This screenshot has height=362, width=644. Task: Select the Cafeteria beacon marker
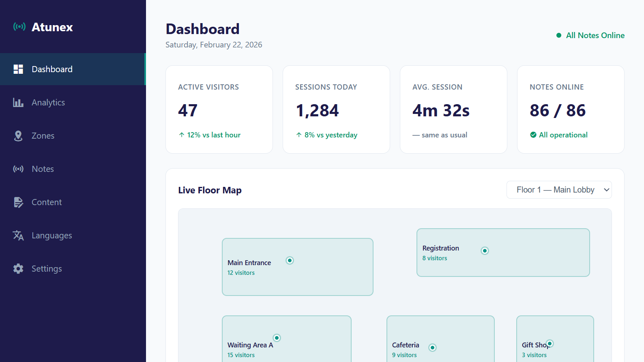pos(433,347)
